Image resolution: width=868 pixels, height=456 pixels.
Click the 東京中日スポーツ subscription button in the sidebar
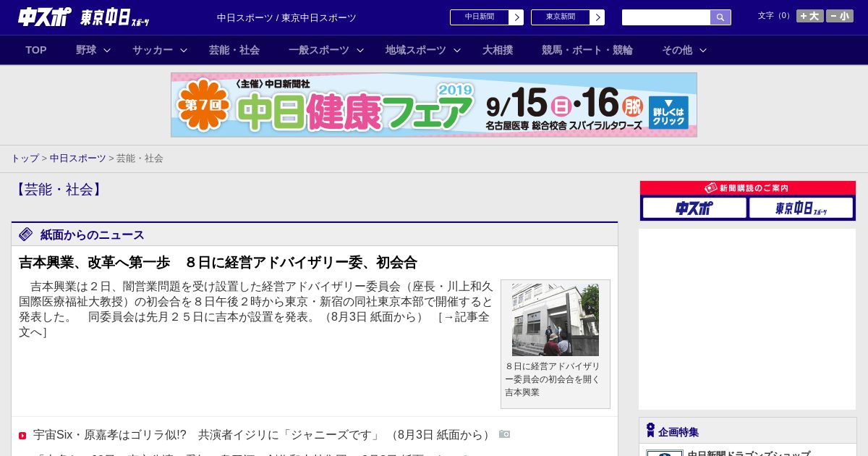click(x=801, y=208)
